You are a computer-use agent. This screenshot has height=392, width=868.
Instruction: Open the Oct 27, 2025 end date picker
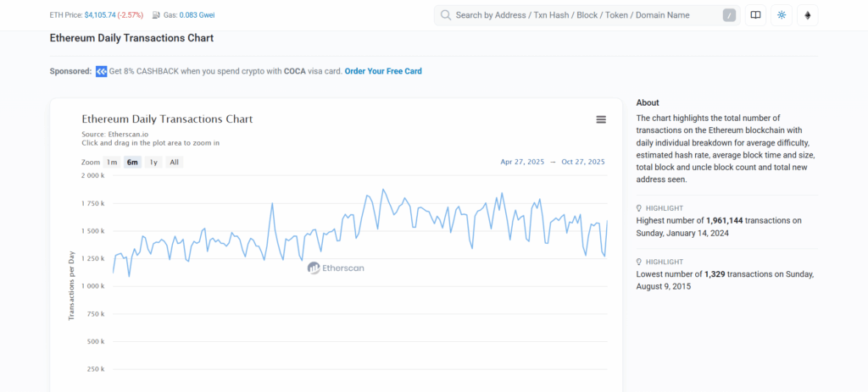pos(583,162)
